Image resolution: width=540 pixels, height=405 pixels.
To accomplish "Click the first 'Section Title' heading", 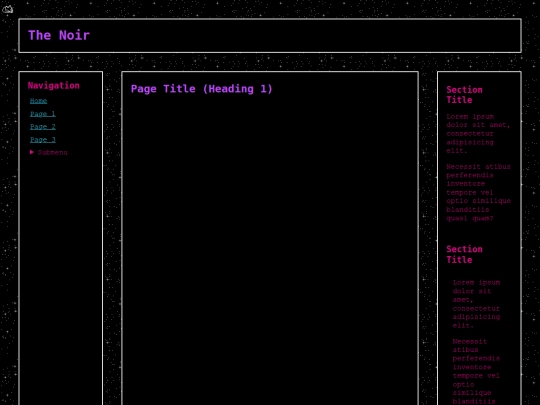I will tap(464, 95).
